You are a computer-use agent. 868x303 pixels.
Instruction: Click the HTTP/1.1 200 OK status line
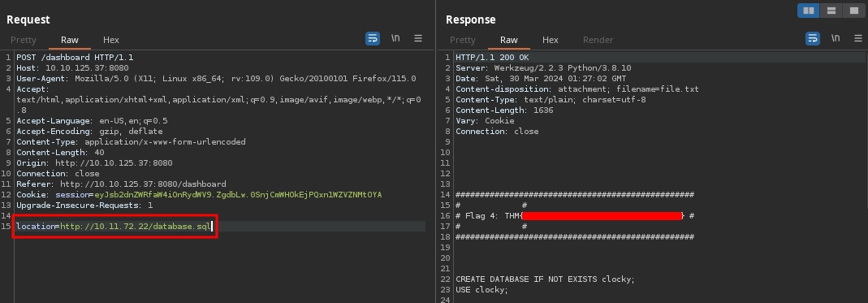pyautogui.click(x=492, y=58)
